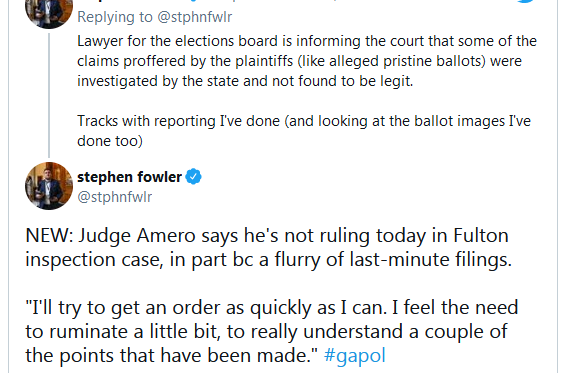Select the 'Lawyer for the elections board' paragraph
This screenshot has height=373, width=573.
(307, 61)
